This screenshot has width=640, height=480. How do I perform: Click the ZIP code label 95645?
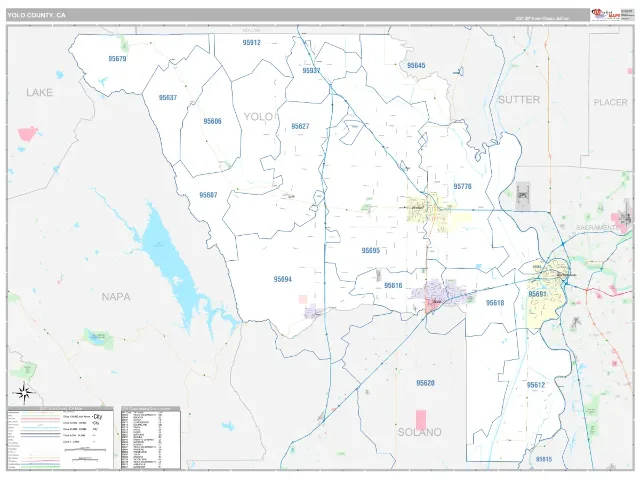point(416,65)
